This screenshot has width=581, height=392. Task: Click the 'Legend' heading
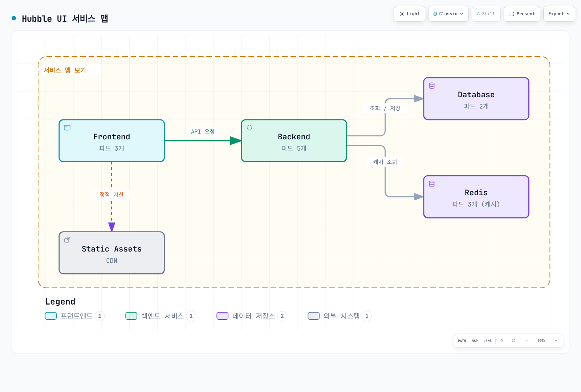coord(60,302)
